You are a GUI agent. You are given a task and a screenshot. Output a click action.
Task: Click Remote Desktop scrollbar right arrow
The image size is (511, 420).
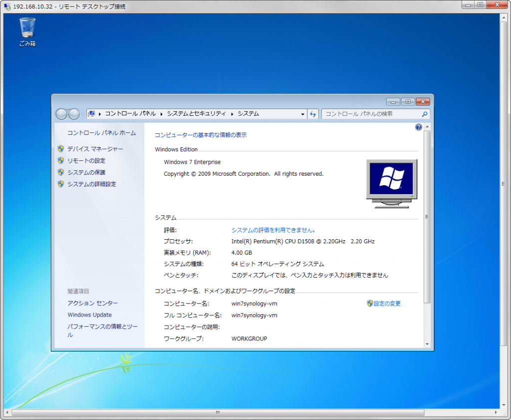[496, 413]
